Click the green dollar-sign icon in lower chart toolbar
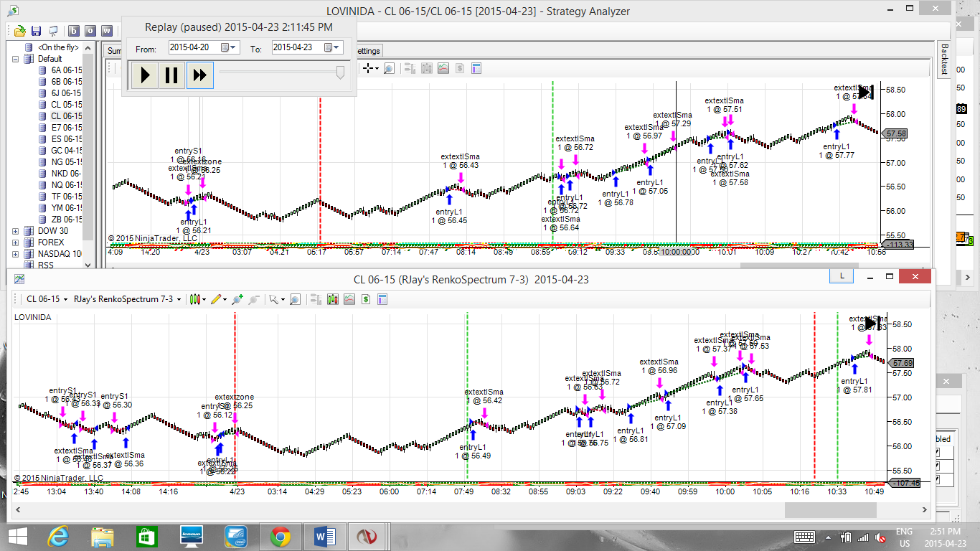The image size is (980, 551). click(x=365, y=299)
